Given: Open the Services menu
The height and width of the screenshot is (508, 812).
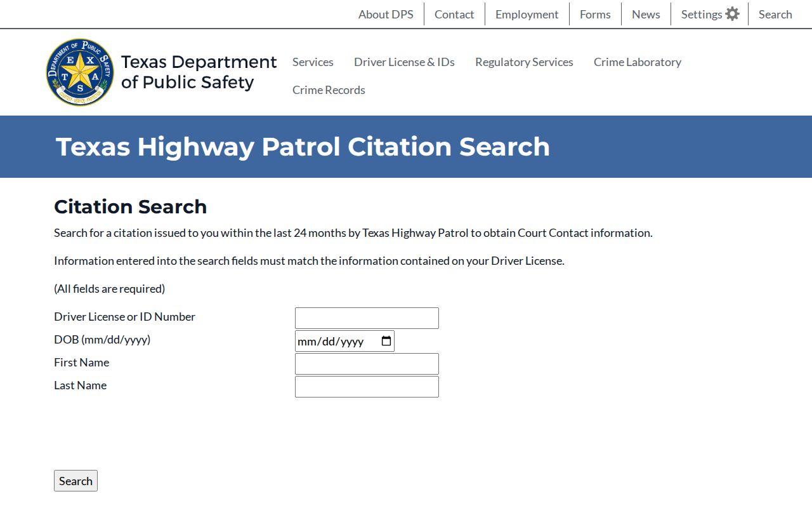Looking at the screenshot, I should pyautogui.click(x=313, y=62).
